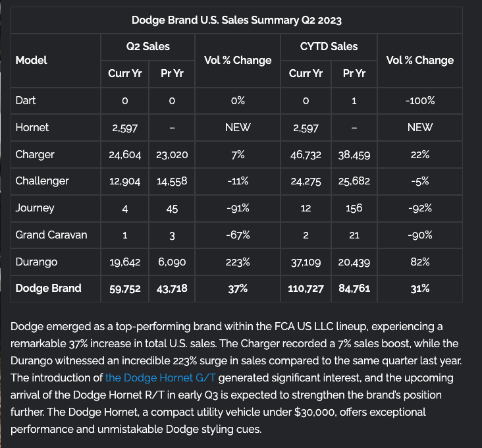Click the Charger model name cell
This screenshot has height=448, width=482.
pos(35,154)
